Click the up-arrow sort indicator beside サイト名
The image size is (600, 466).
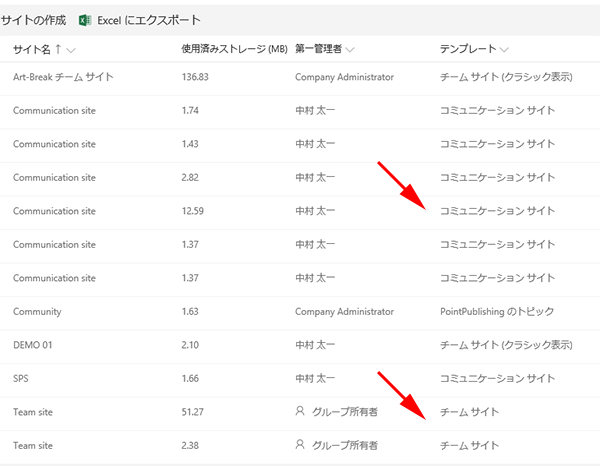[58, 49]
